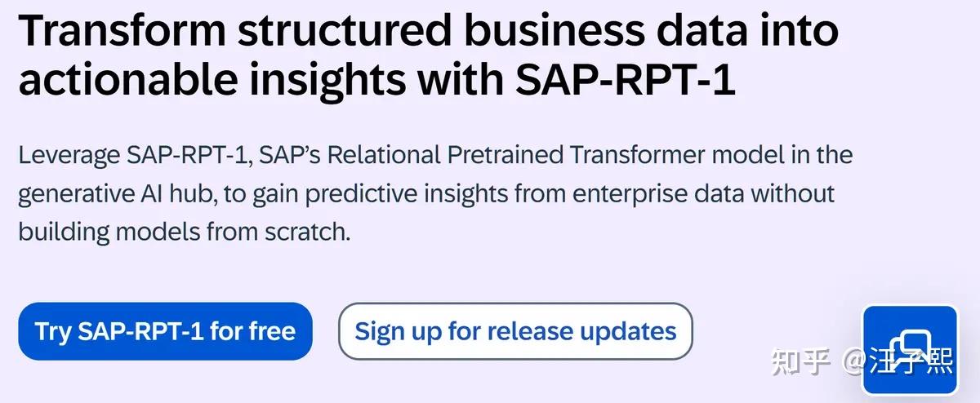Click 'release updates' on the outlined button

[583, 331]
